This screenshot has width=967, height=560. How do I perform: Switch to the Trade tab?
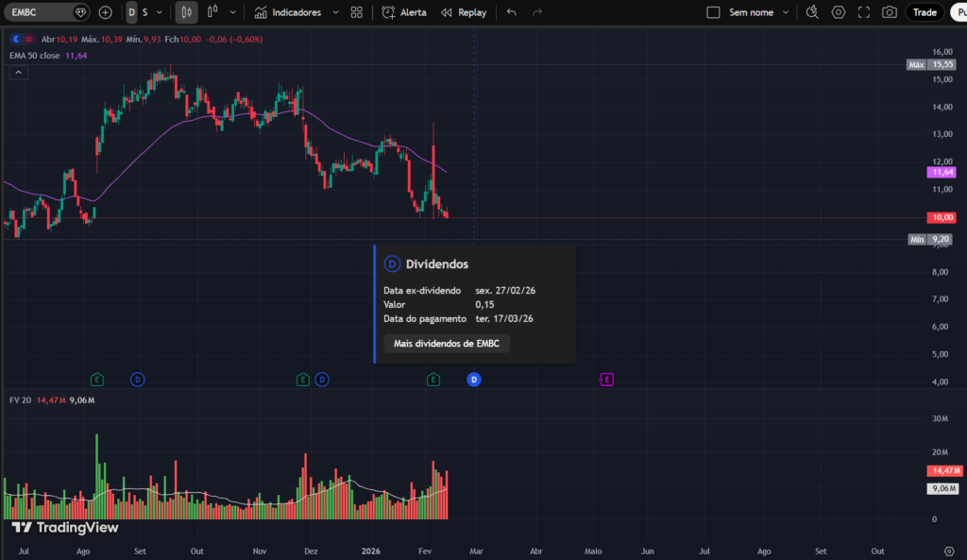point(925,12)
